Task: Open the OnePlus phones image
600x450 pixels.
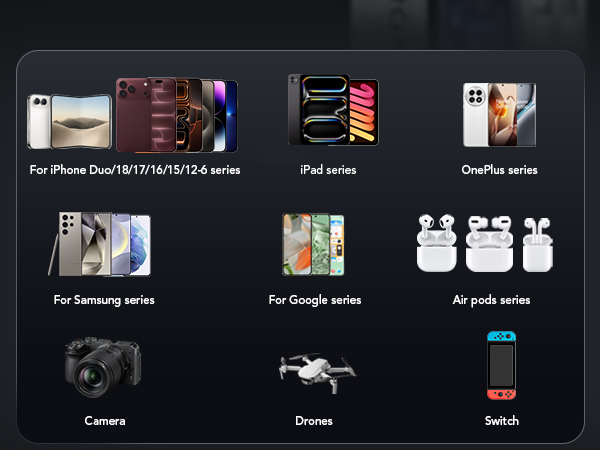Action: [499, 114]
